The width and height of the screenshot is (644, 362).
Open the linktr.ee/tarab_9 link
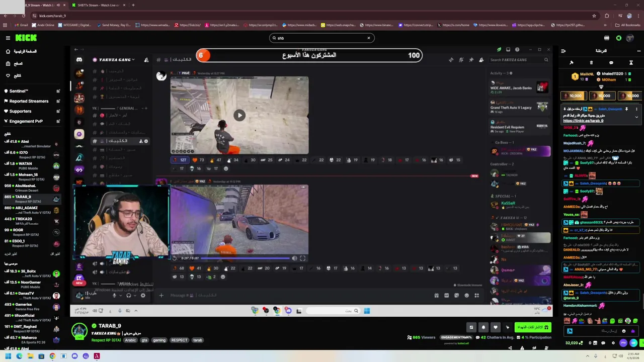583,121
